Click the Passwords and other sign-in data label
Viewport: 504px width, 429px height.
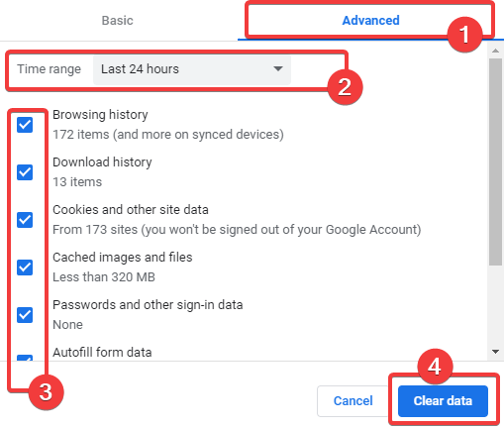(148, 305)
